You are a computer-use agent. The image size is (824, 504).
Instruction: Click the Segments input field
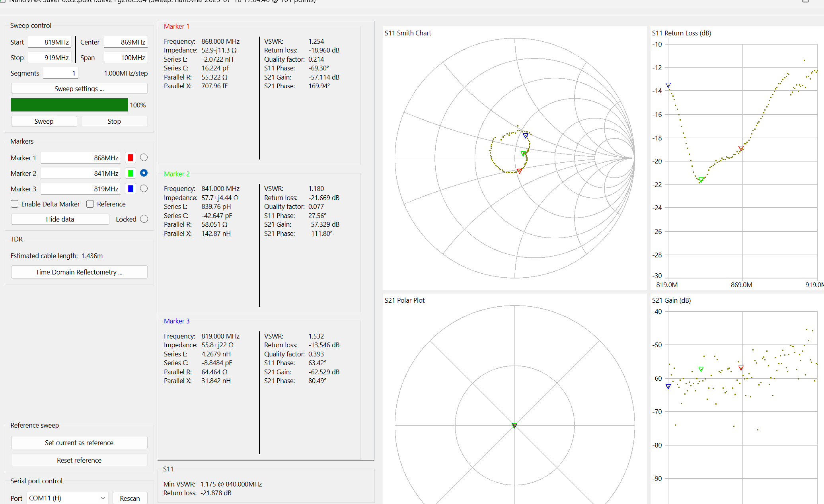click(x=60, y=73)
